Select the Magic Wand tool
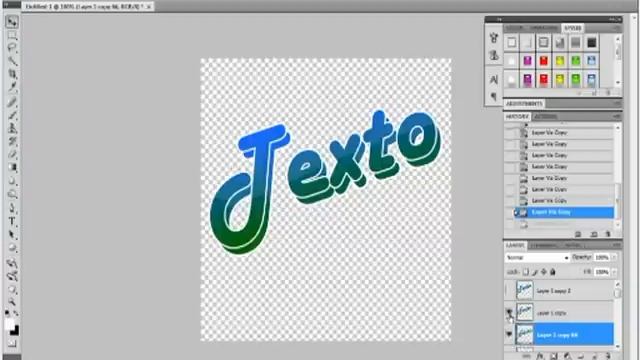Screen dimensions: 640x360 [12, 61]
